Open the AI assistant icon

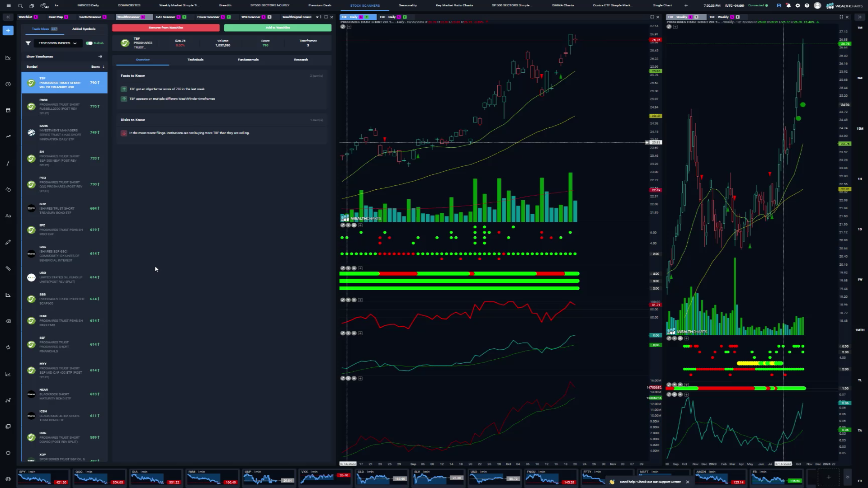[44, 5]
